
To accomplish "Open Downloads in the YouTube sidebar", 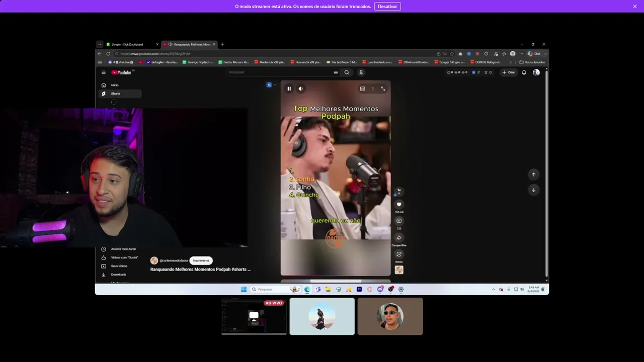I will click(120, 275).
